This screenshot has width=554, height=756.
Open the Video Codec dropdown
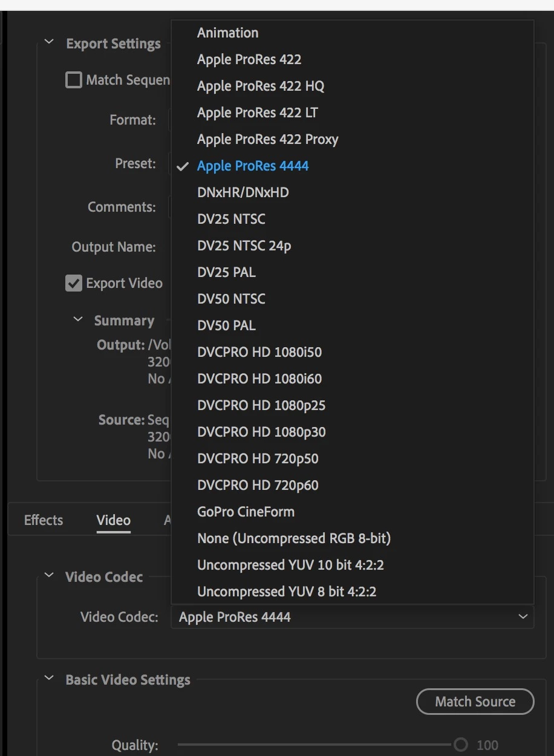[353, 617]
